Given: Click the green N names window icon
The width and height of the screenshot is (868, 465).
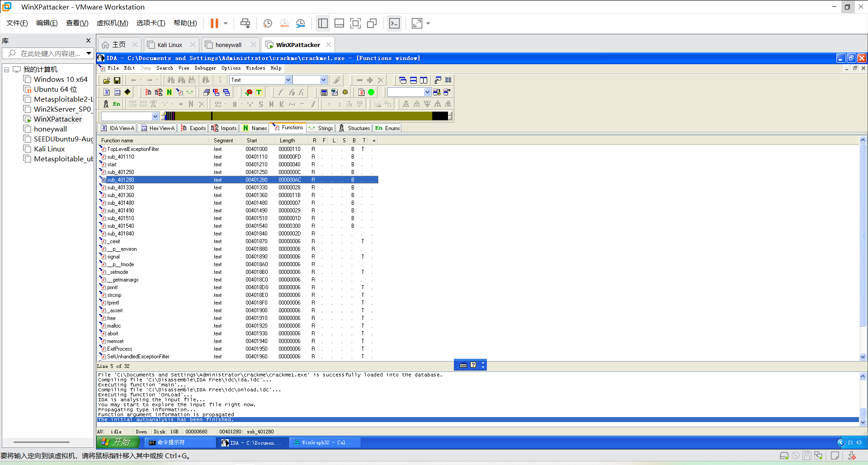Looking at the screenshot, I should [169, 92].
